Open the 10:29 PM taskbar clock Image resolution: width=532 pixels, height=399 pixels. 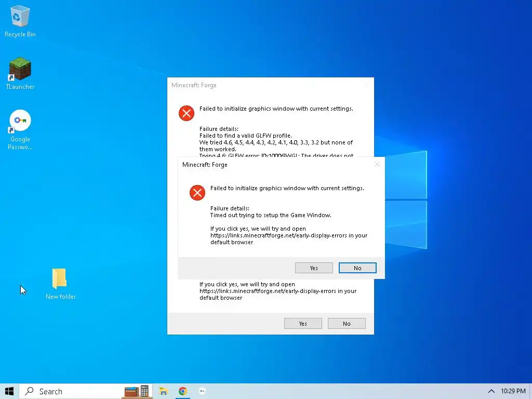coord(513,391)
